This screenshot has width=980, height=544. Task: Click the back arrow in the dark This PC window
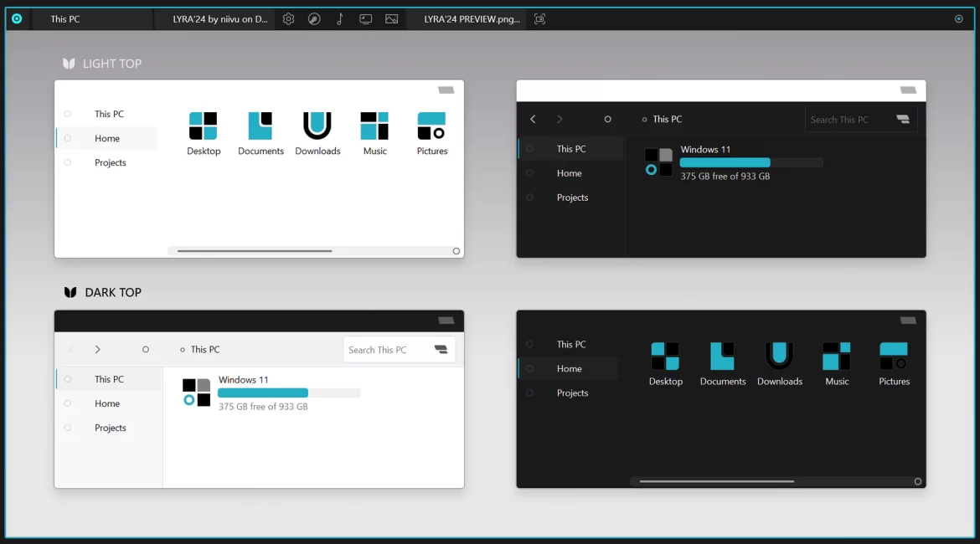[533, 120]
